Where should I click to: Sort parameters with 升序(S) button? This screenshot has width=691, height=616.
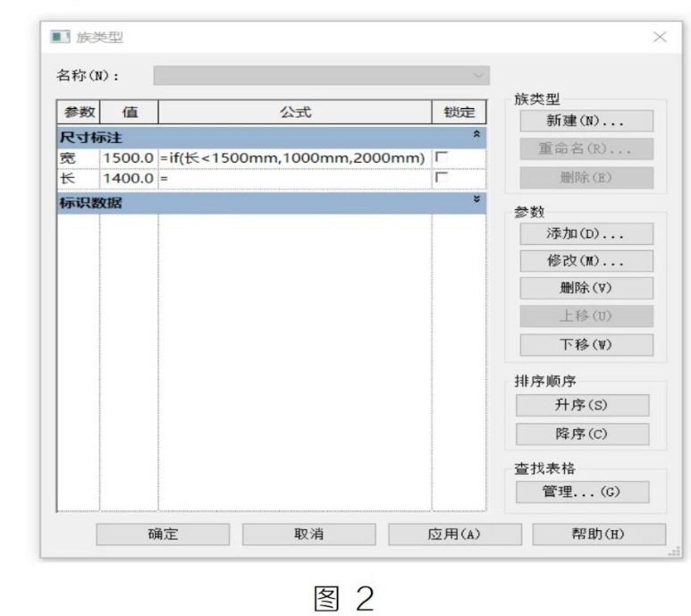(x=582, y=405)
